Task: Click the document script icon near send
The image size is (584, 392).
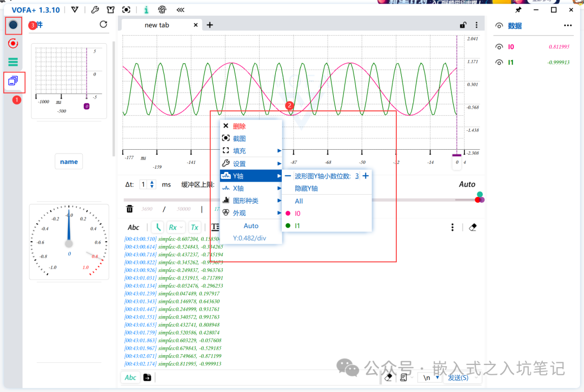Action: click(x=403, y=377)
